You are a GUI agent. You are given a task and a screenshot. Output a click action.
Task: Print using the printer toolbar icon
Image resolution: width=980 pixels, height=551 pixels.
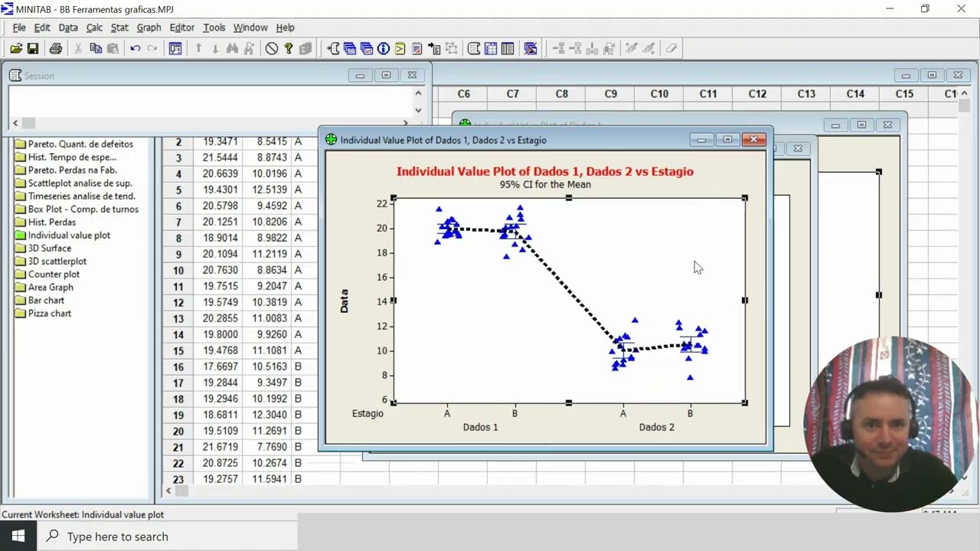coord(55,48)
